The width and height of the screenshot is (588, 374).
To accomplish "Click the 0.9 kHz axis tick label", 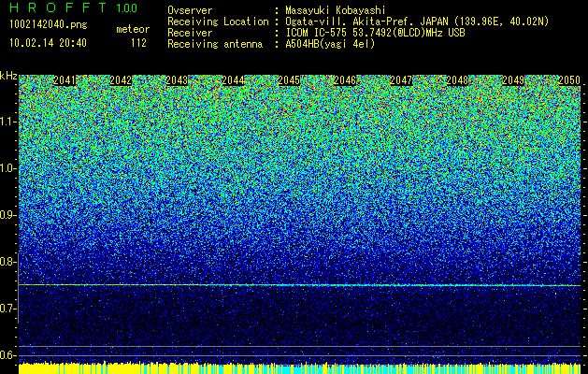I will pos(8,215).
